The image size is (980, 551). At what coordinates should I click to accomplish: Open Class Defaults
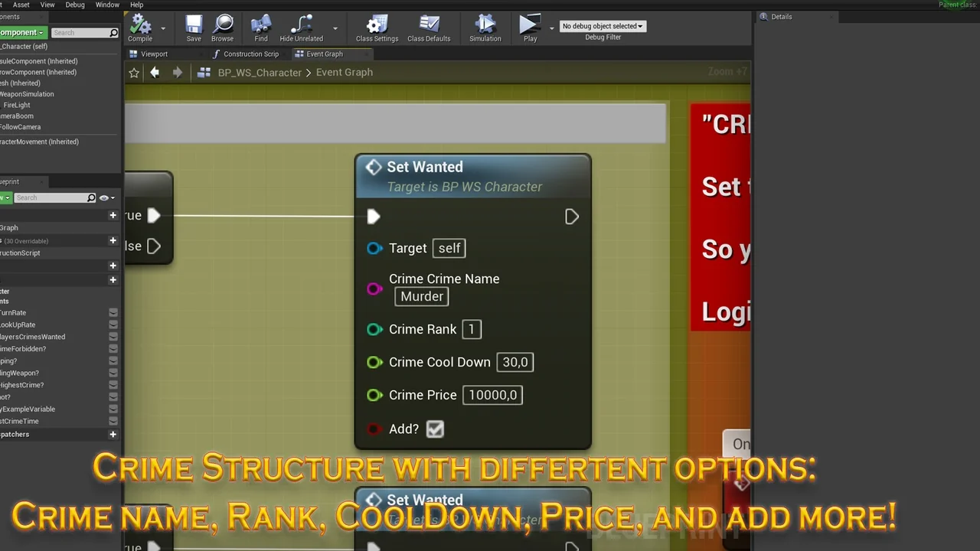tap(428, 28)
